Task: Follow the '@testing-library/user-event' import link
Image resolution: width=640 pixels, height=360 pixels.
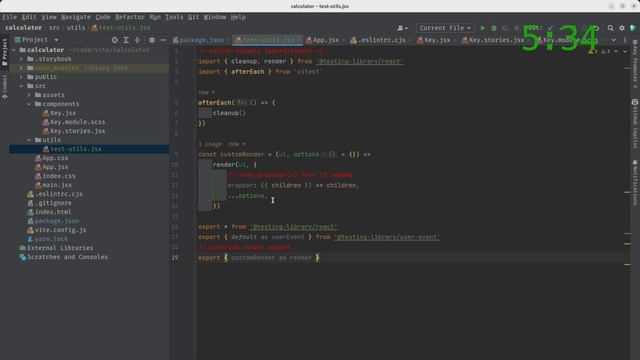Action: [387, 237]
